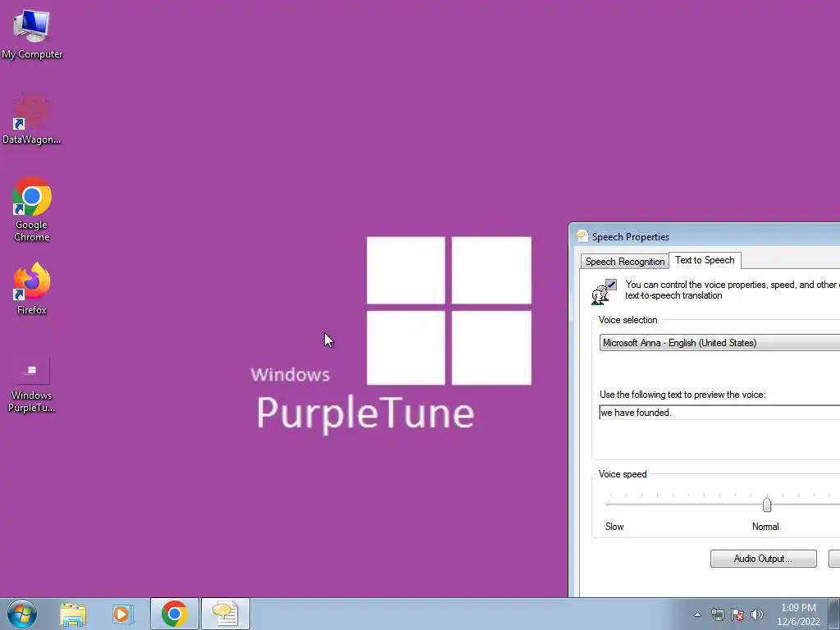Viewport: 840px width, 630px height.
Task: Expand the Microsoft Anna voice dropdown
Action: click(x=719, y=343)
